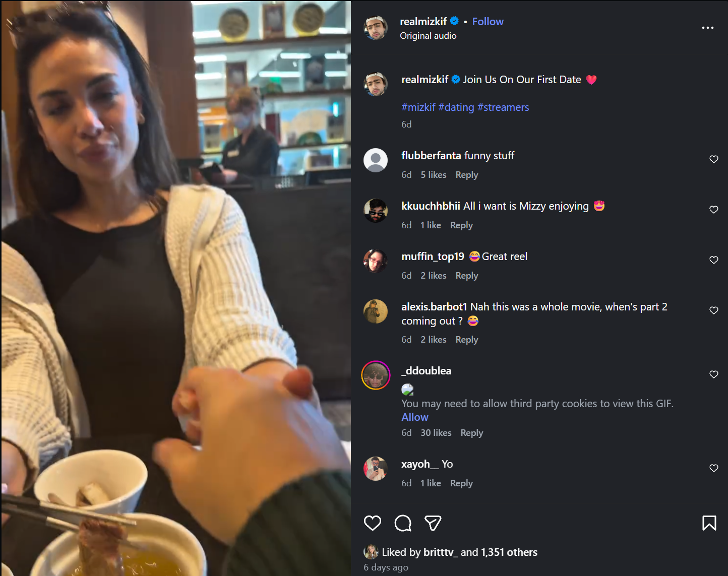Open the three-dot more options menu
The width and height of the screenshot is (728, 576).
pos(708,28)
